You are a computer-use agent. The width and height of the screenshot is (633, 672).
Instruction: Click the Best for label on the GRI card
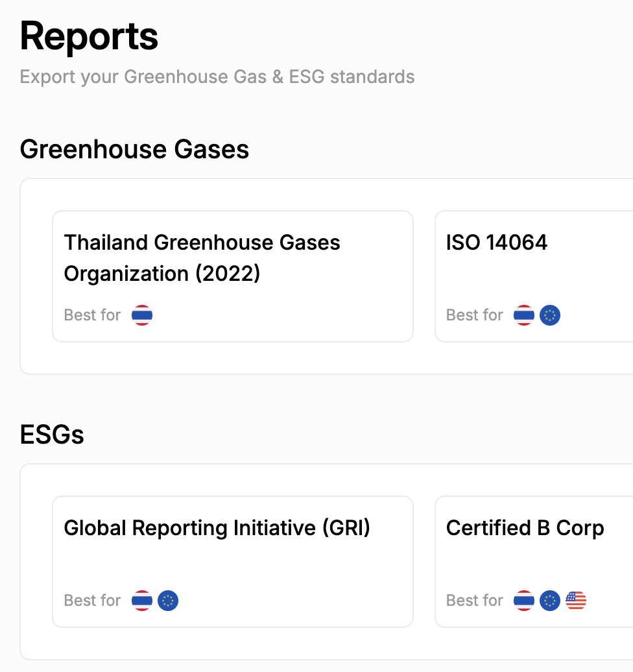coord(92,601)
